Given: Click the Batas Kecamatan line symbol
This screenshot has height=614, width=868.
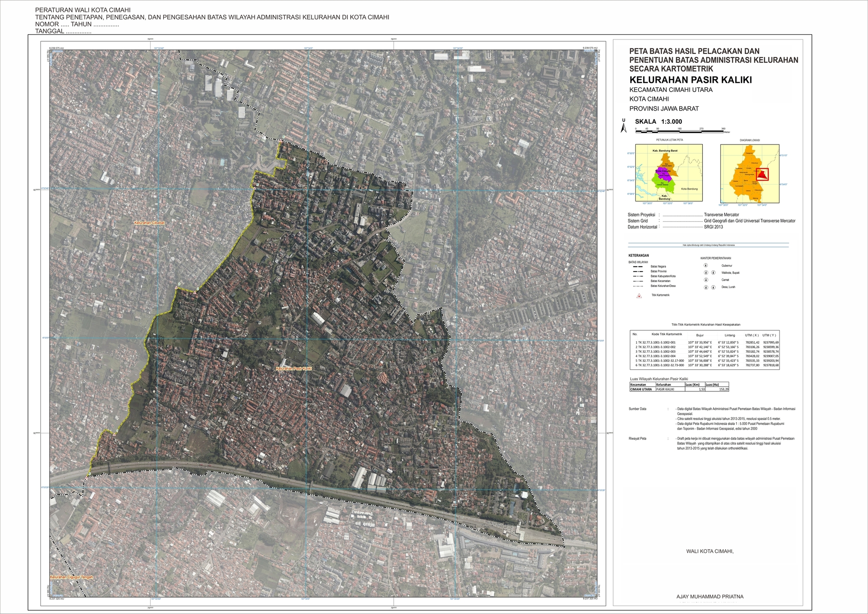Looking at the screenshot, I should 638,281.
